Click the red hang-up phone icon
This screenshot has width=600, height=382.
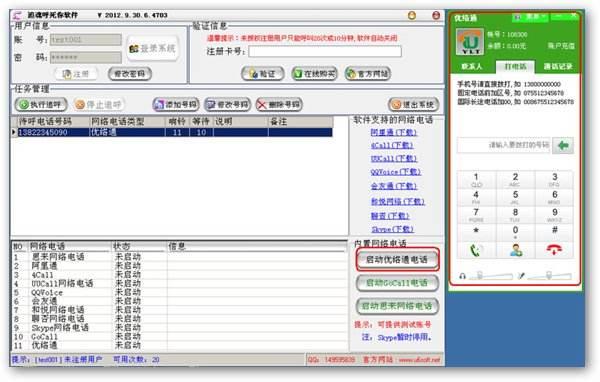point(554,250)
